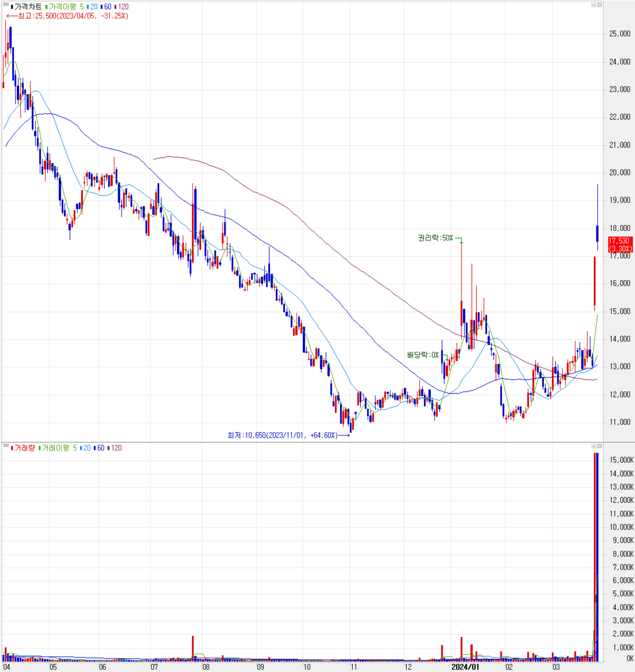Click the 최저:10,650 low price annotation
This screenshot has width=635, height=672.
(x=289, y=435)
